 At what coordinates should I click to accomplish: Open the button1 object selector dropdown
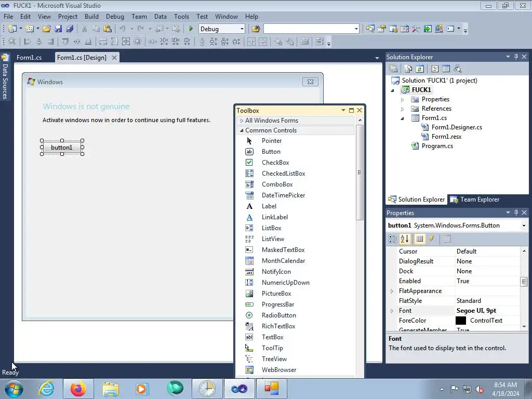click(524, 225)
